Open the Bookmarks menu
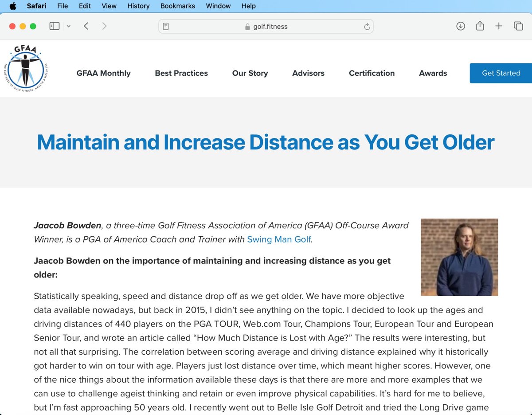 coord(177,6)
